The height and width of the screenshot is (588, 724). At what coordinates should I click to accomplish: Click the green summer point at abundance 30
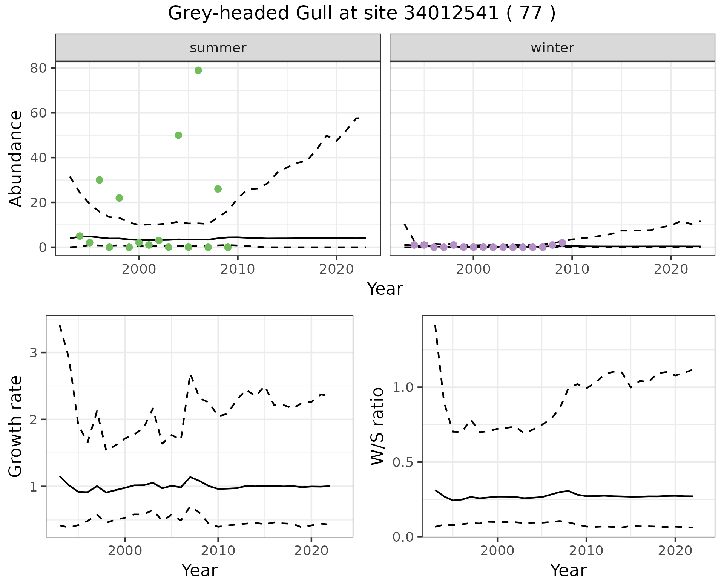click(100, 180)
